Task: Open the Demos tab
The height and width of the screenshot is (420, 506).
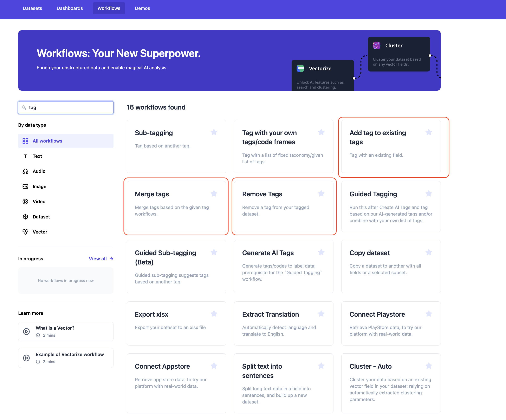Action: 142,8
